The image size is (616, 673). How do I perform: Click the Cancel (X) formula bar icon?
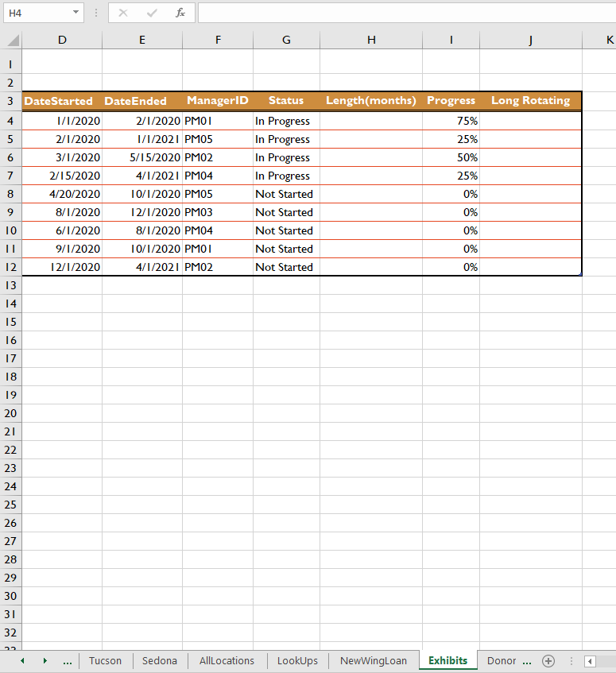[x=122, y=13]
